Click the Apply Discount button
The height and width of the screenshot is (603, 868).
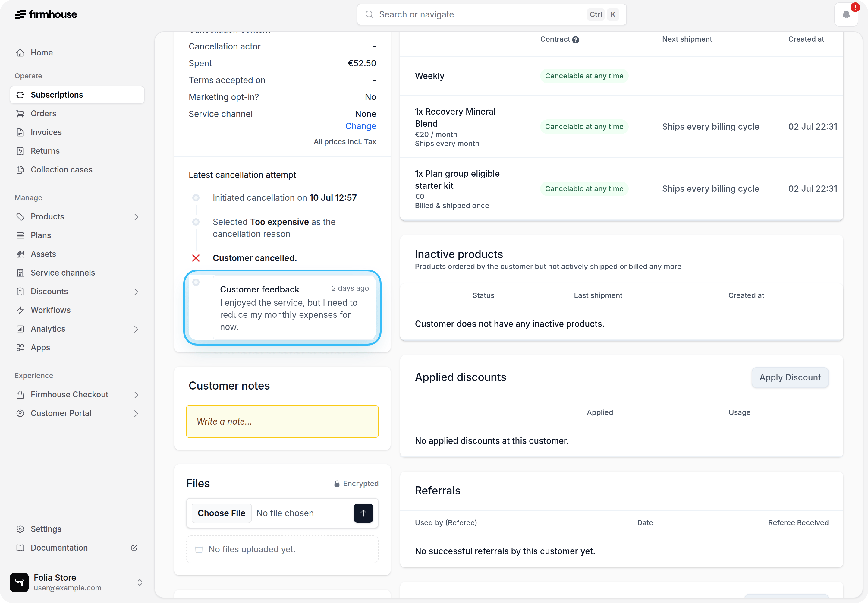790,377
